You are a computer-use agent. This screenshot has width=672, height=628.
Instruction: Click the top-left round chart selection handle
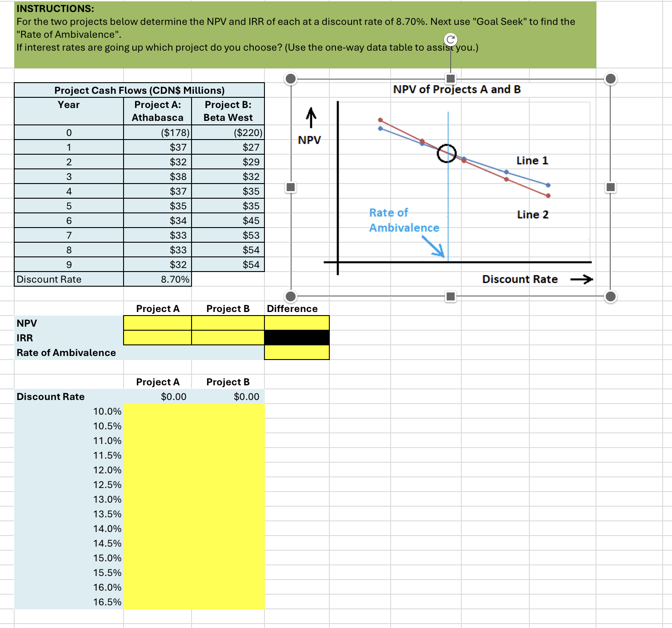click(x=291, y=79)
